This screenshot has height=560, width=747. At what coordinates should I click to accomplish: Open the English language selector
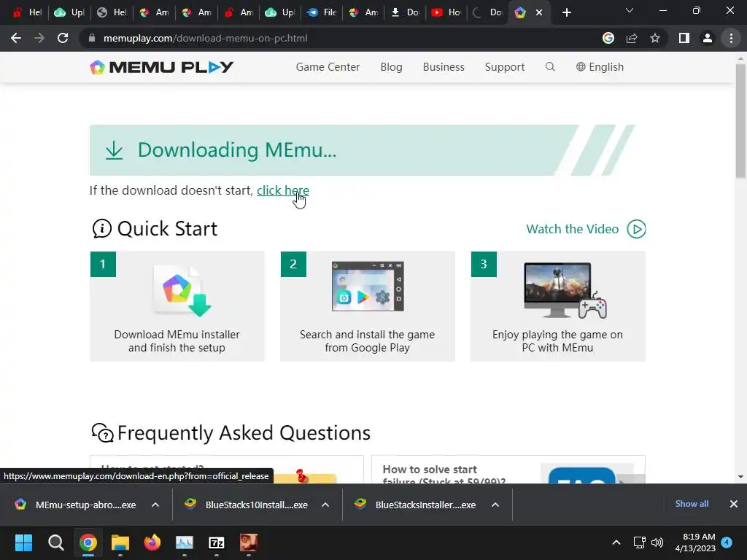600,66
